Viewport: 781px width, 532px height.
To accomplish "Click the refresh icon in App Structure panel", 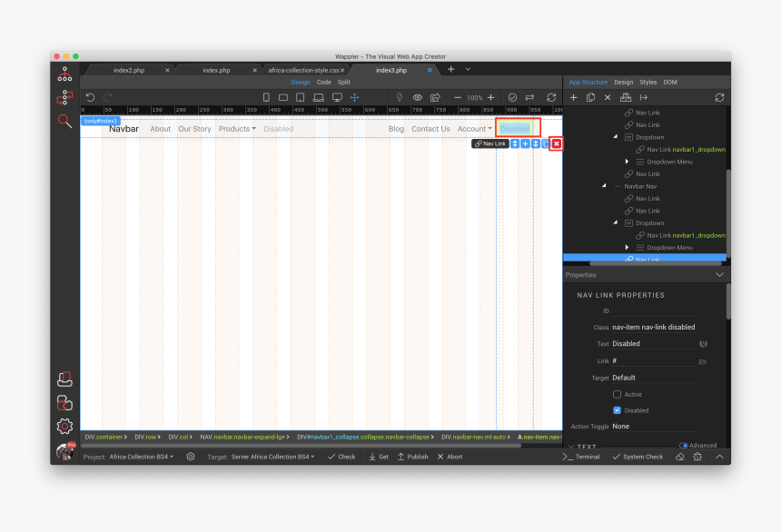I will pos(720,97).
